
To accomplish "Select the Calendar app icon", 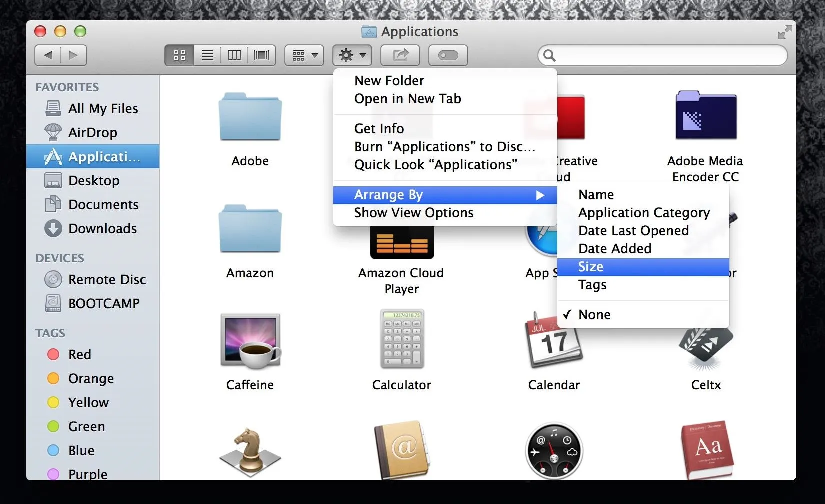I will point(554,341).
